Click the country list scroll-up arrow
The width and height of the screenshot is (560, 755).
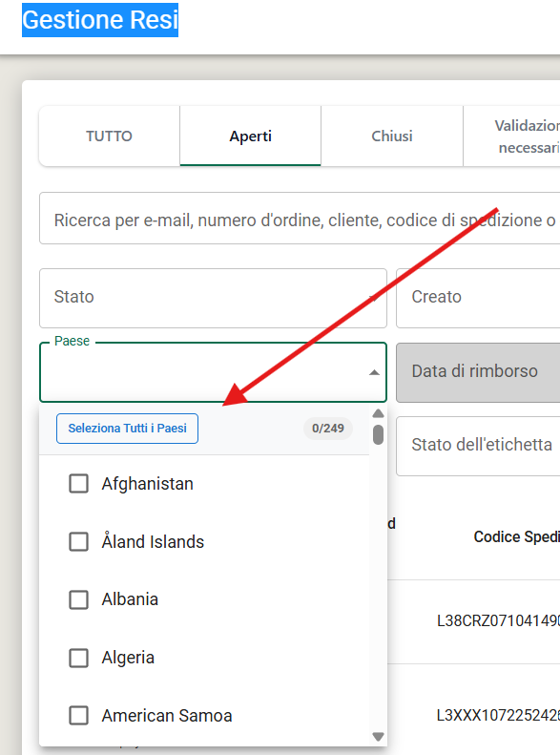pos(378,413)
